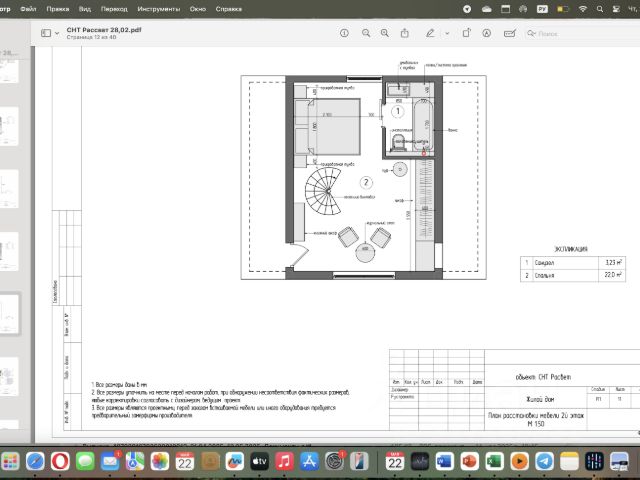Screen dimensions: 640x480
Task: Open Telegram from the Dock
Action: click(x=544, y=462)
